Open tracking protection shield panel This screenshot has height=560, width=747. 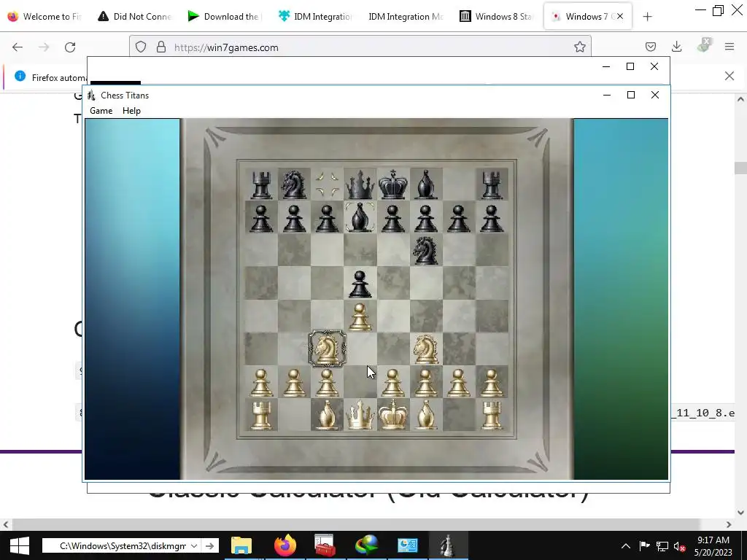[x=141, y=47]
